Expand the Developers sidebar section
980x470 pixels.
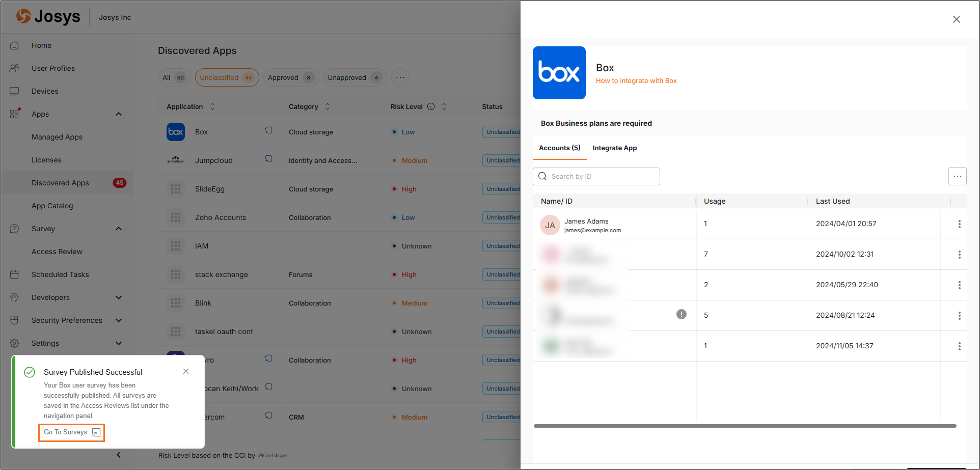[x=119, y=297]
